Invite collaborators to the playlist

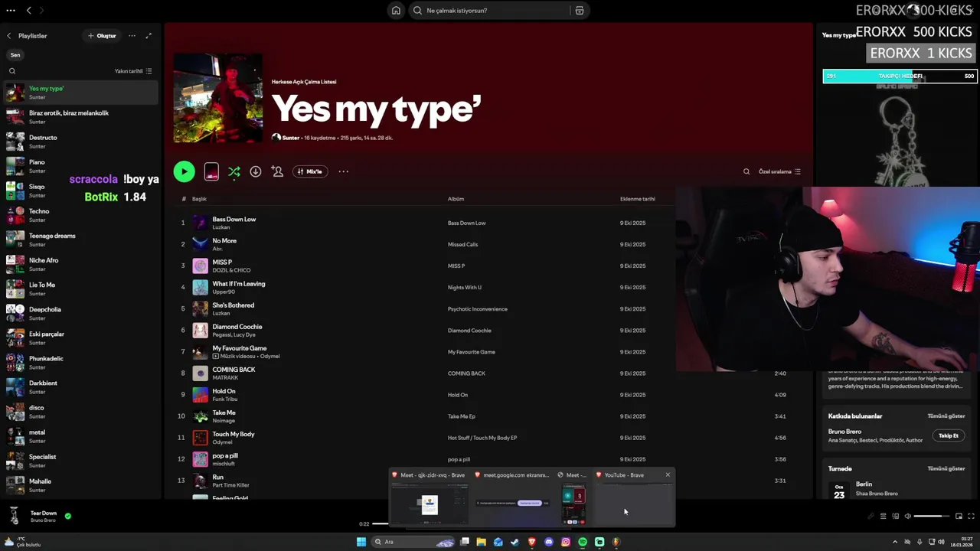[x=277, y=171]
